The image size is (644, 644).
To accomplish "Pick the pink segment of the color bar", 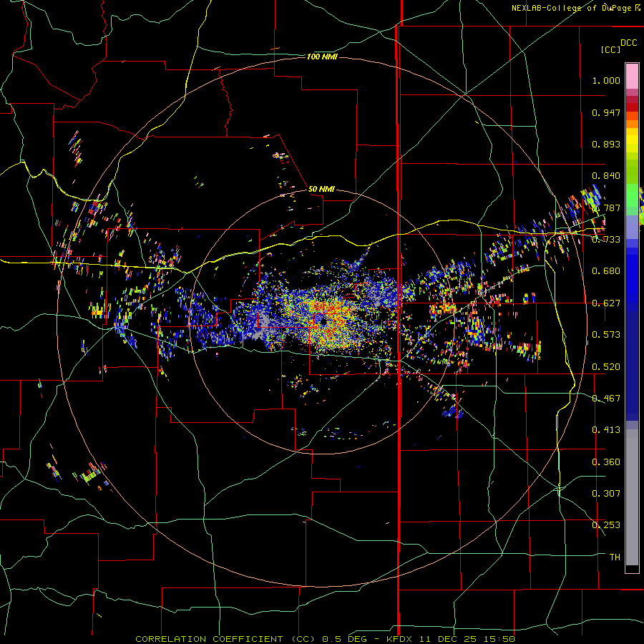I will pyautogui.click(x=632, y=77).
